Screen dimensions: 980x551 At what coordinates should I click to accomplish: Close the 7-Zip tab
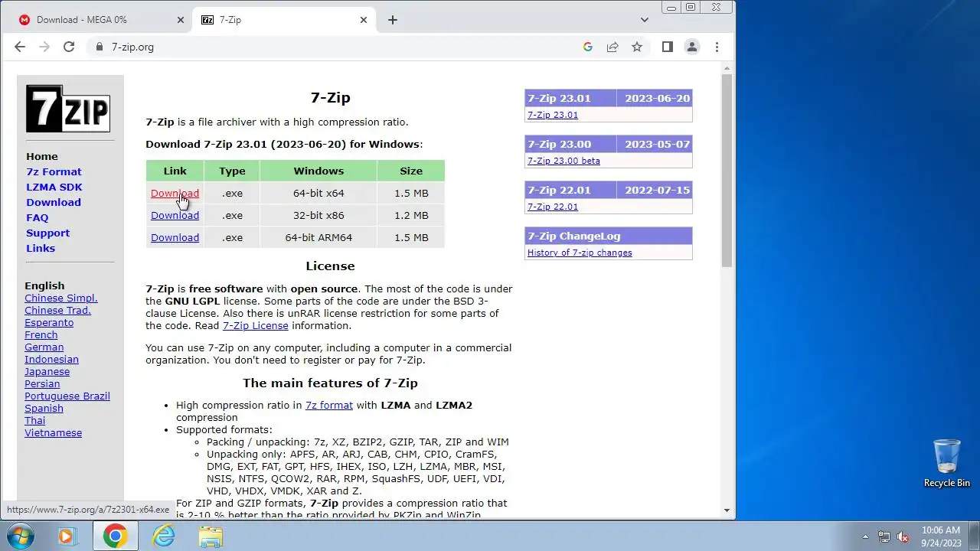364,20
